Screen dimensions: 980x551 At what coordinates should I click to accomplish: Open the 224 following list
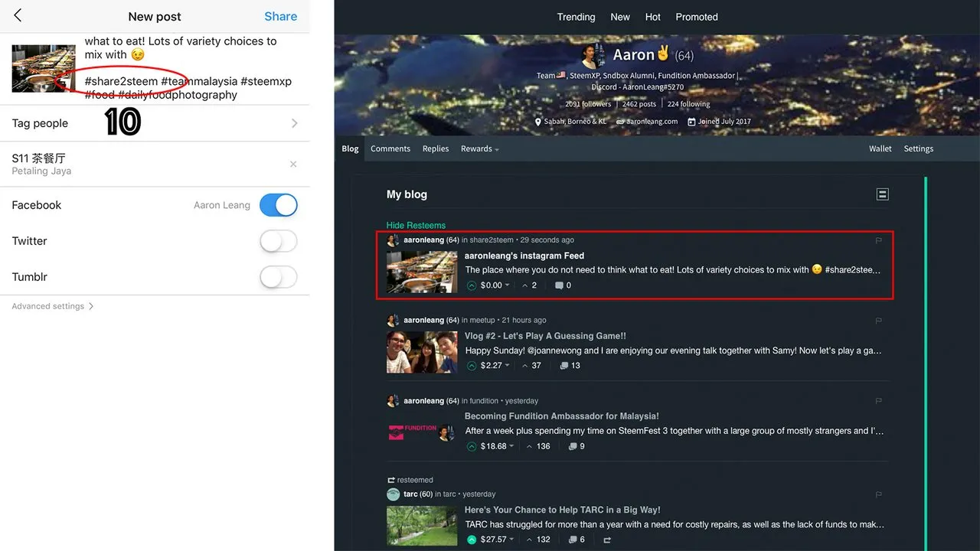(688, 104)
